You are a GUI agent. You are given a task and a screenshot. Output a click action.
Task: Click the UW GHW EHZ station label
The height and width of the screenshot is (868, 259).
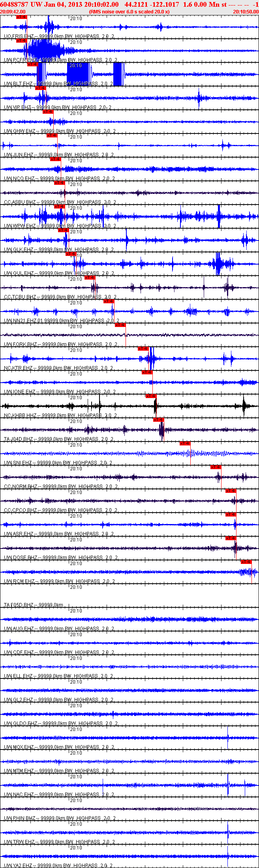[x=20, y=131]
